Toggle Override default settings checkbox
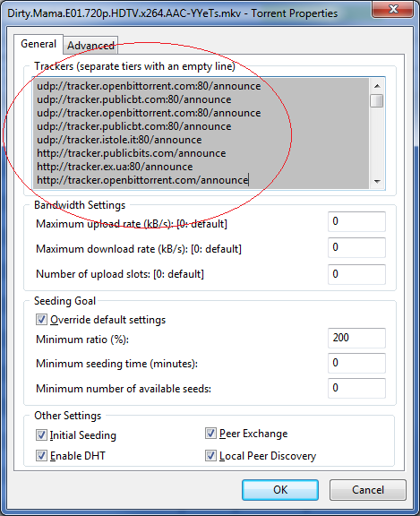The image size is (420, 516). (x=41, y=320)
